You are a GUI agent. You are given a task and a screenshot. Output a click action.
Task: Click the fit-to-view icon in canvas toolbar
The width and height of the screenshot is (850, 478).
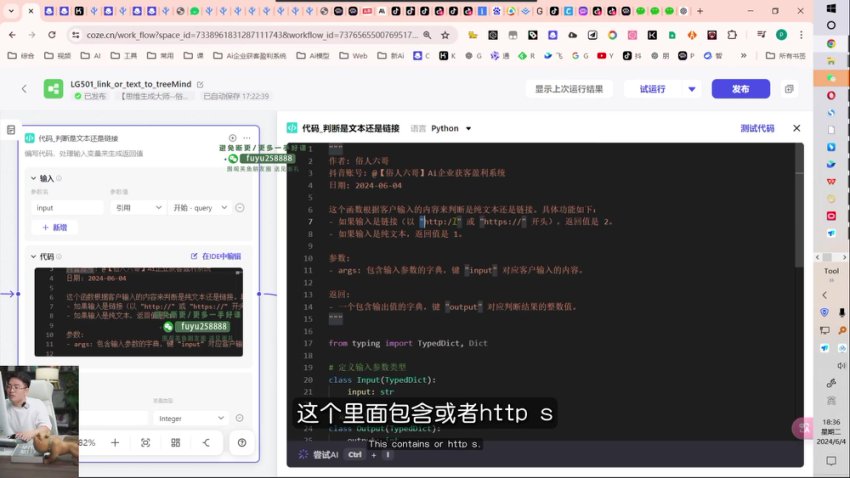[146, 442]
